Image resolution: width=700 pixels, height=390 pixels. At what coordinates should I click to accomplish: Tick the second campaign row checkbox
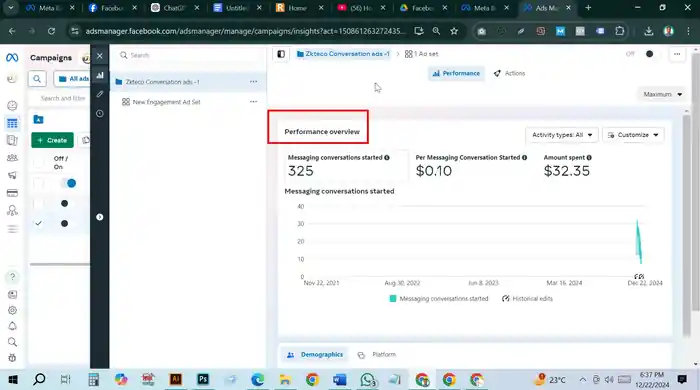[x=38, y=203]
